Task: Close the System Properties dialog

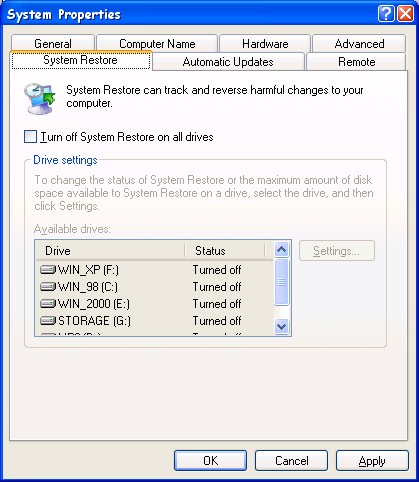Action: [405, 14]
